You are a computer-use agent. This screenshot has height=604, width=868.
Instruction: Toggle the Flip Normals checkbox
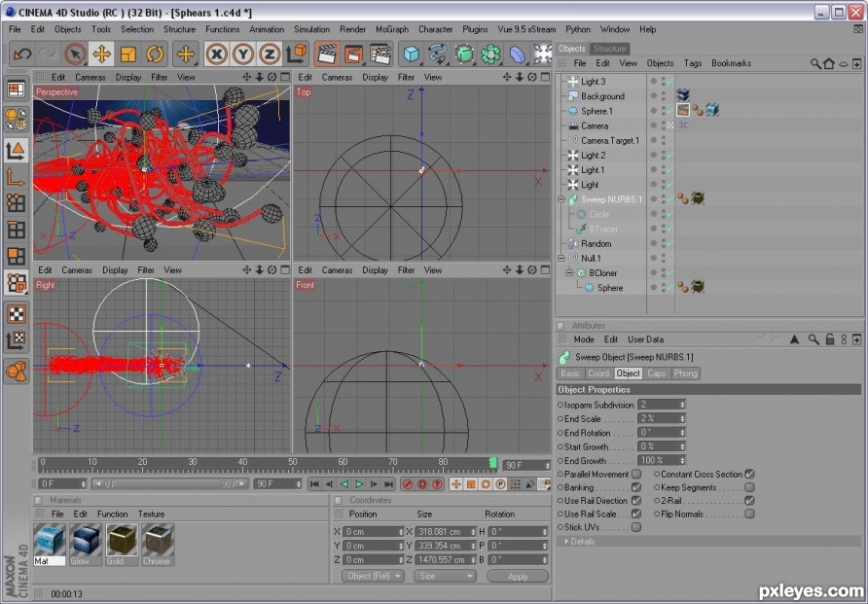(x=749, y=514)
